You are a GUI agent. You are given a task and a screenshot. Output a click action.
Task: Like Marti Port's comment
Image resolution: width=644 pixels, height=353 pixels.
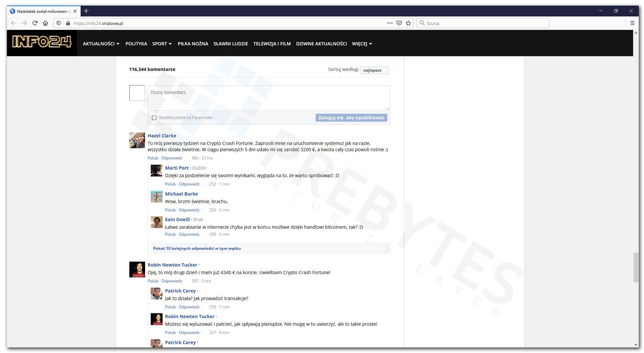(170, 184)
